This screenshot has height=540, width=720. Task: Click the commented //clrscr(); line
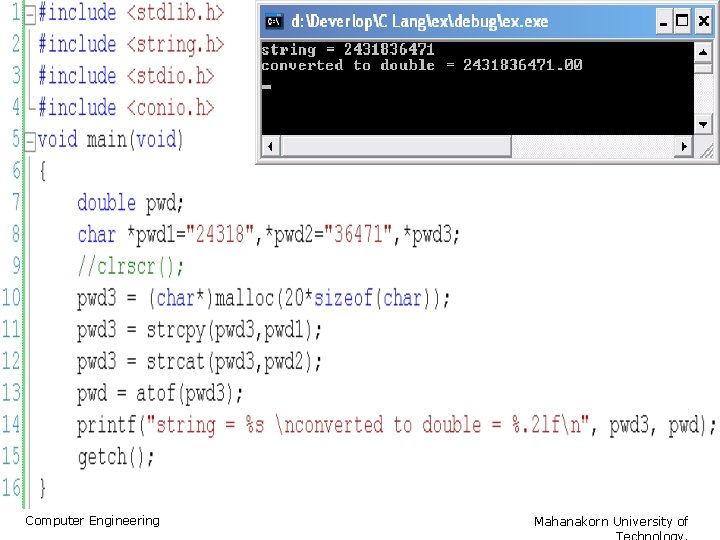click(x=130, y=266)
